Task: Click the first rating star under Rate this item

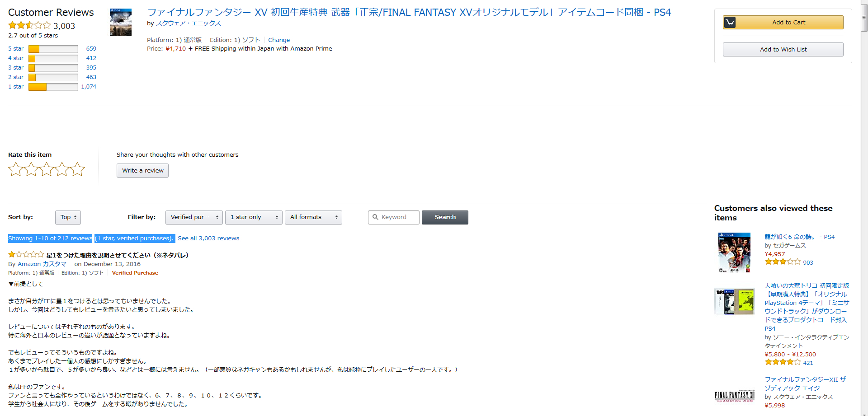Action: 16,169
